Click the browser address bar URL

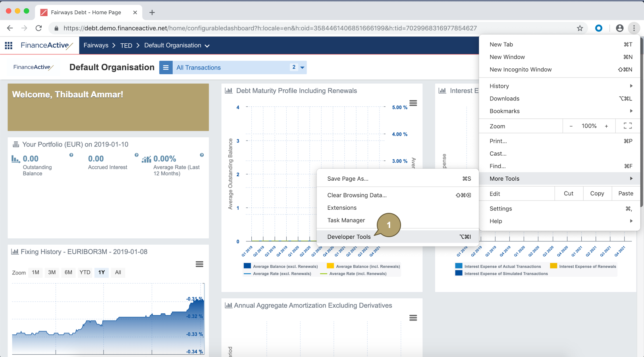270,28
